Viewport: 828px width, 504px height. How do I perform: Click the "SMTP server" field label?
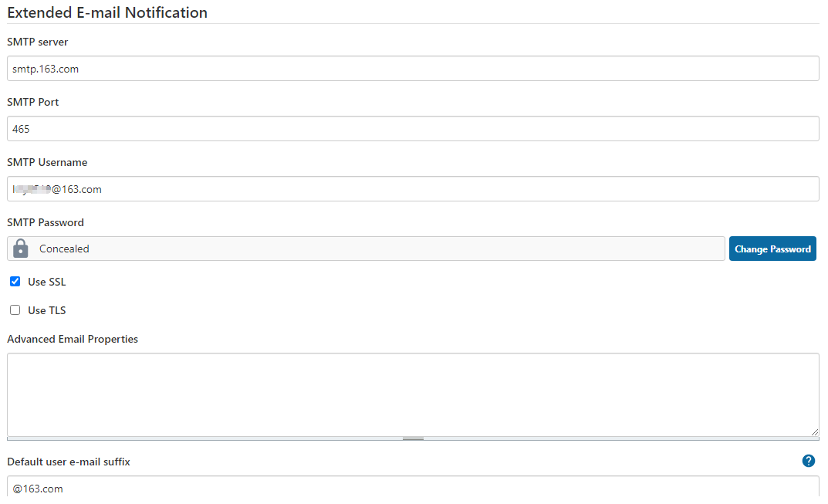(38, 42)
